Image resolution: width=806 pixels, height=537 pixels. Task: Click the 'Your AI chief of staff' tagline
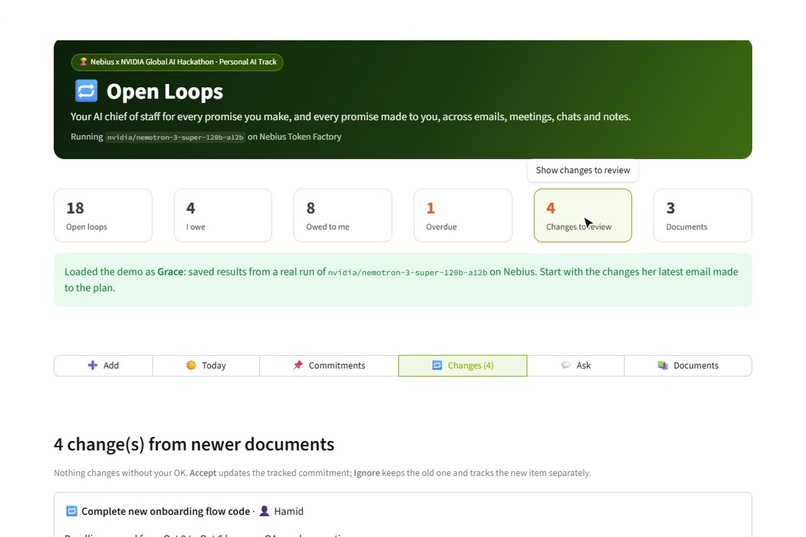351,117
